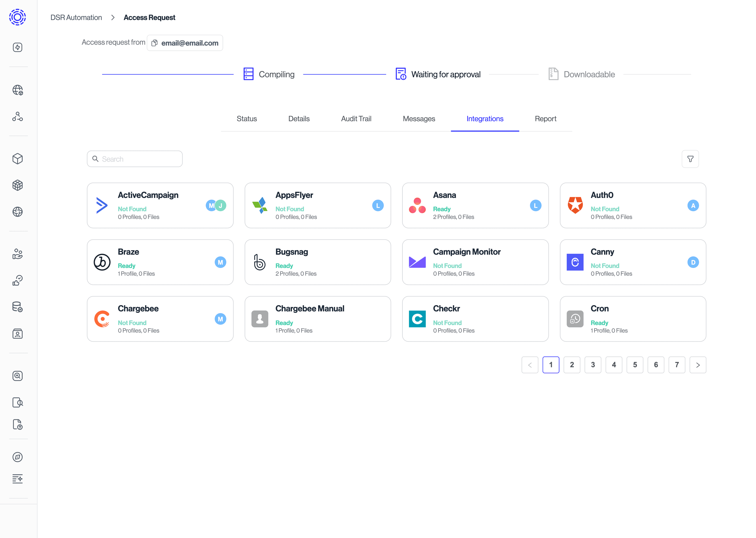Viewport: 756px width, 538px height.
Task: Open the Checkr integration card
Action: click(x=475, y=319)
